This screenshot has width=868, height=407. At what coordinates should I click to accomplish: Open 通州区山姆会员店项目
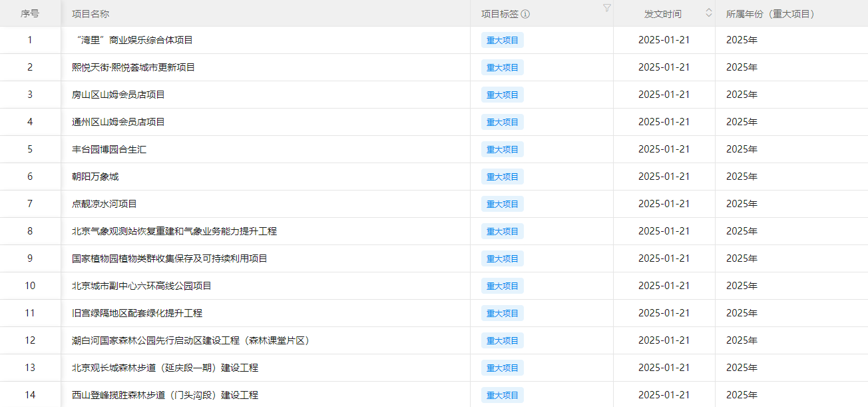point(118,122)
